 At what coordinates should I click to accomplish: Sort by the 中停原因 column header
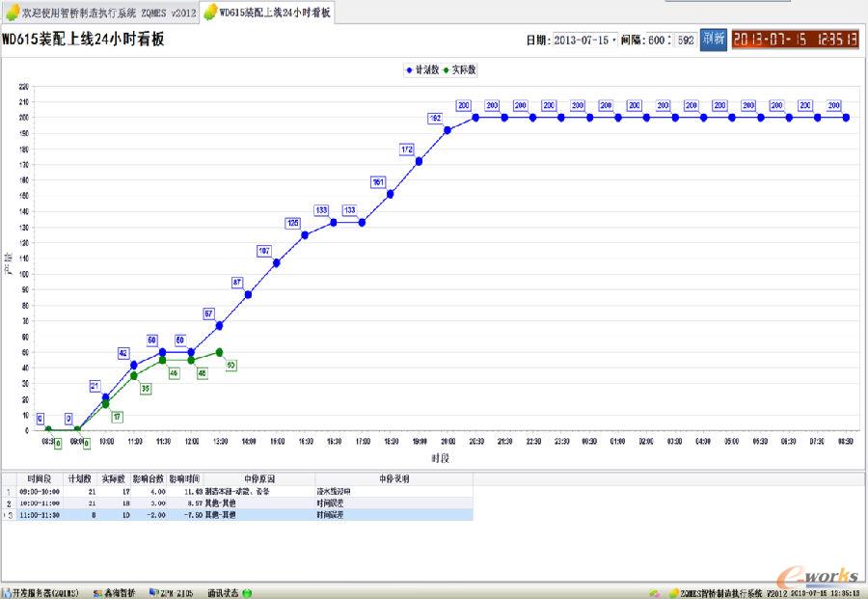coord(258,478)
